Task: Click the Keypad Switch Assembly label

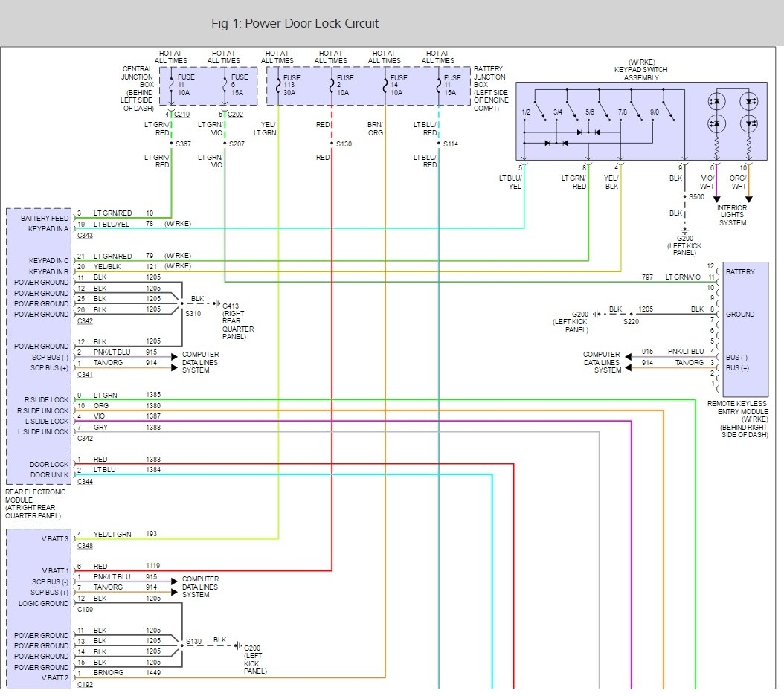Action: pyautogui.click(x=641, y=70)
